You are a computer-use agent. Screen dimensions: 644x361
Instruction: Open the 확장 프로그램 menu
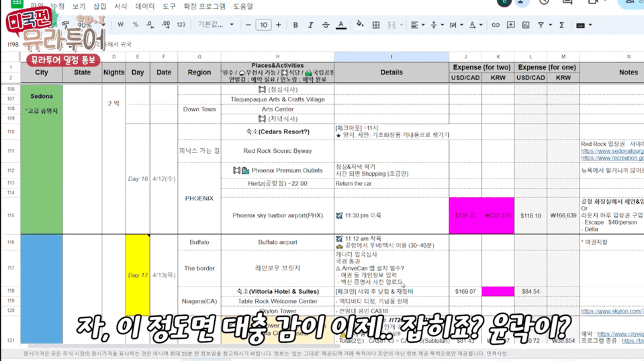pyautogui.click(x=205, y=6)
